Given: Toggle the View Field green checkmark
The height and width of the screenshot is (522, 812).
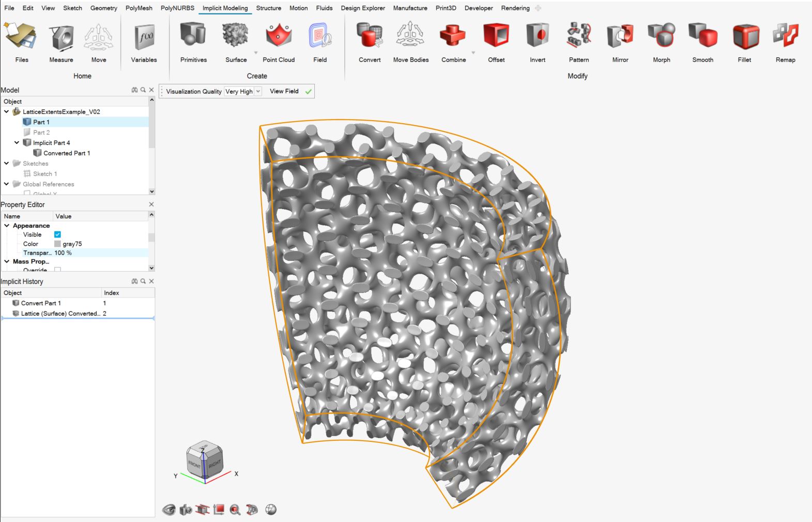Looking at the screenshot, I should point(309,92).
